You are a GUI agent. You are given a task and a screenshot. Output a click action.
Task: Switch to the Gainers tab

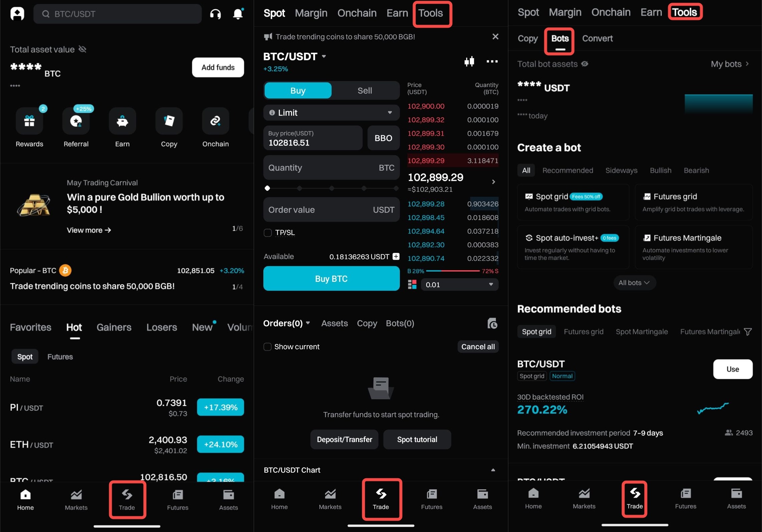click(x=114, y=327)
